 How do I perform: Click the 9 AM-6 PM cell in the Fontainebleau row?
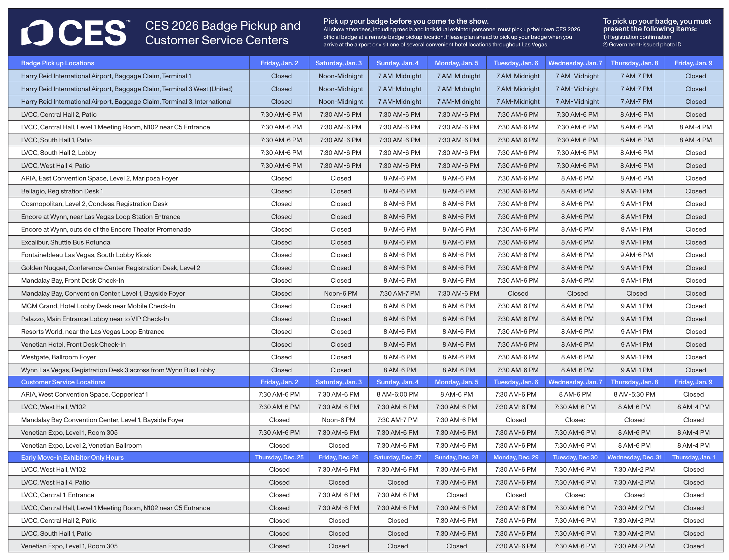pos(636,255)
